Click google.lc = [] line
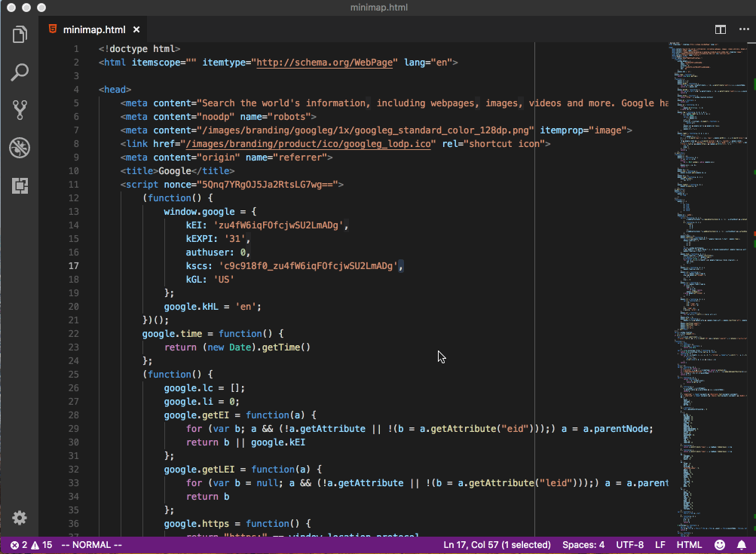 (x=204, y=388)
